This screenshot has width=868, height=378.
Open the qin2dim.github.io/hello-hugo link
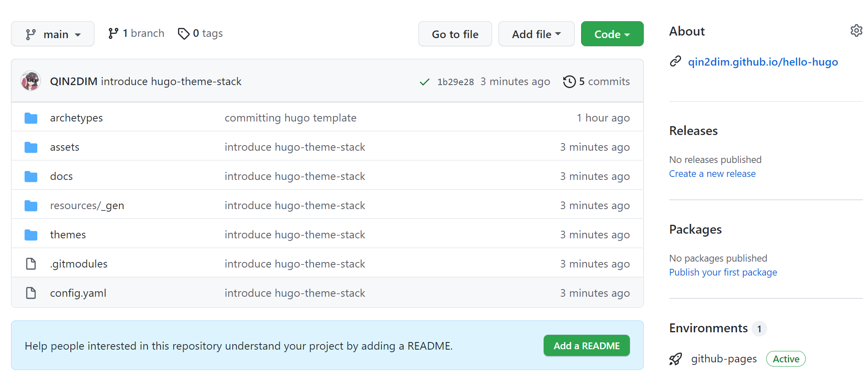[762, 62]
